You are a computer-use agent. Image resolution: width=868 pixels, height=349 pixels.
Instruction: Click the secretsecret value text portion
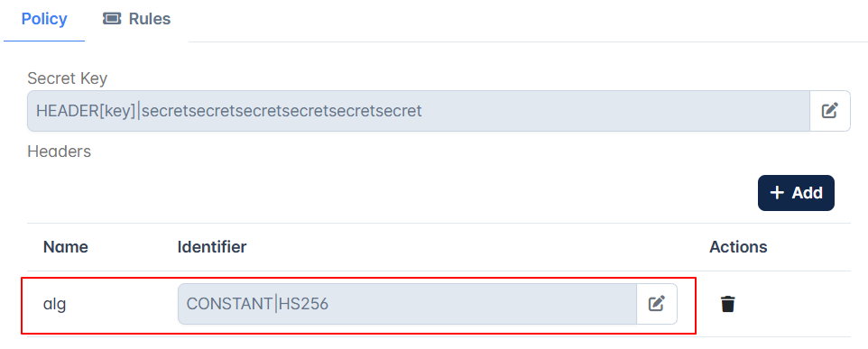(x=282, y=111)
